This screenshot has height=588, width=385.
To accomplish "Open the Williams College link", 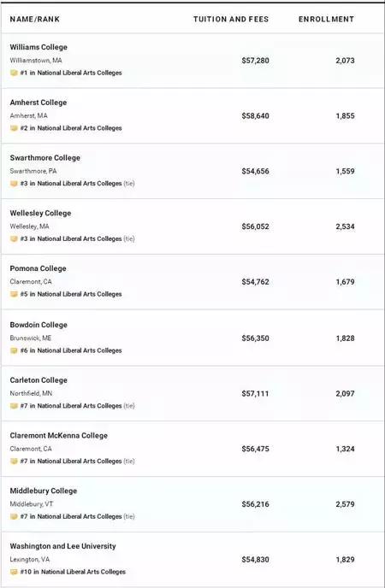I will point(38,47).
